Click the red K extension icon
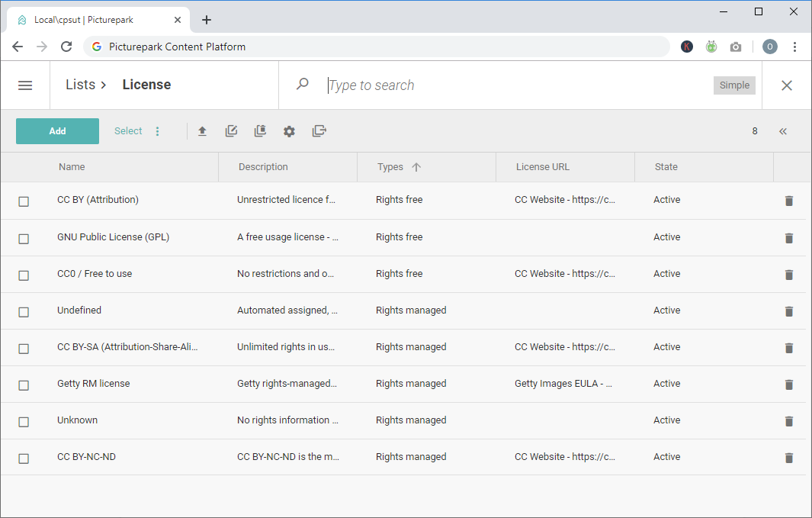The height and width of the screenshot is (518, 812). tap(687, 47)
